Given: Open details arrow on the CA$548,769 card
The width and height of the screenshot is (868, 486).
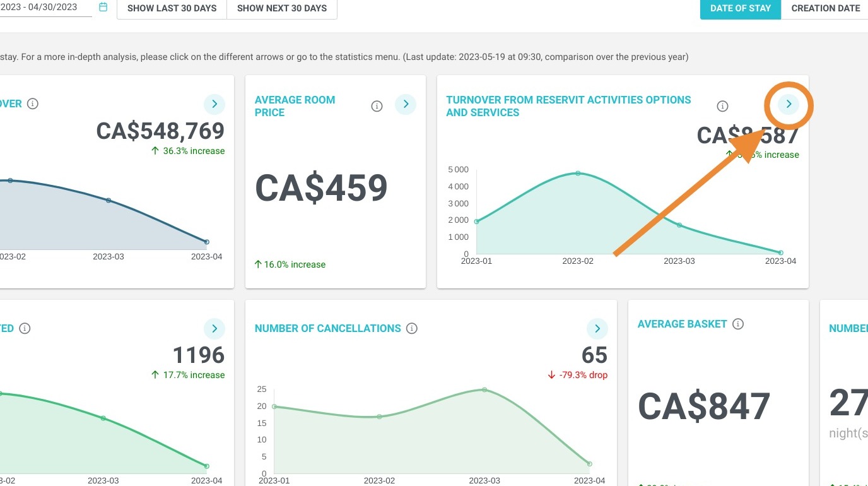Looking at the screenshot, I should pyautogui.click(x=214, y=104).
